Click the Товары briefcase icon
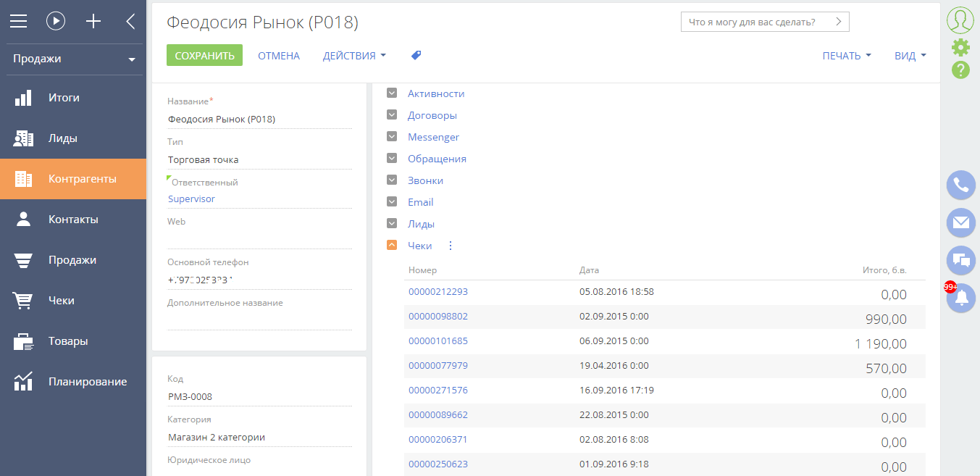Image resolution: width=980 pixels, height=476 pixels. [24, 341]
